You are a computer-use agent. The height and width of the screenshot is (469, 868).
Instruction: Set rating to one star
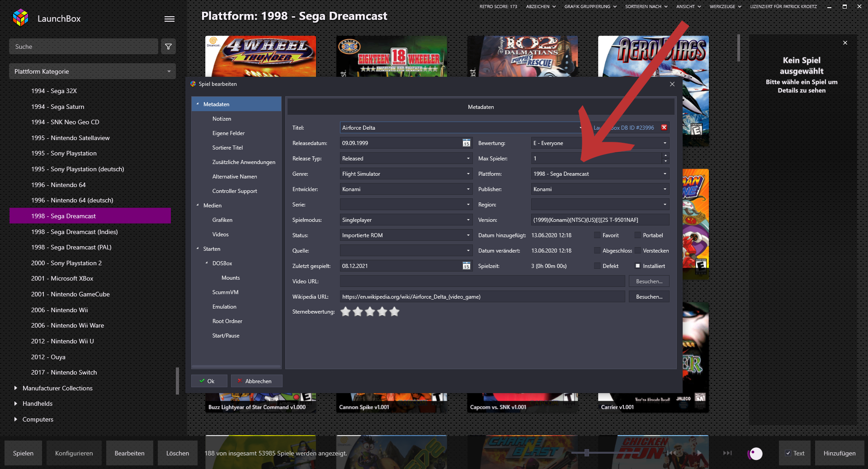(x=345, y=312)
